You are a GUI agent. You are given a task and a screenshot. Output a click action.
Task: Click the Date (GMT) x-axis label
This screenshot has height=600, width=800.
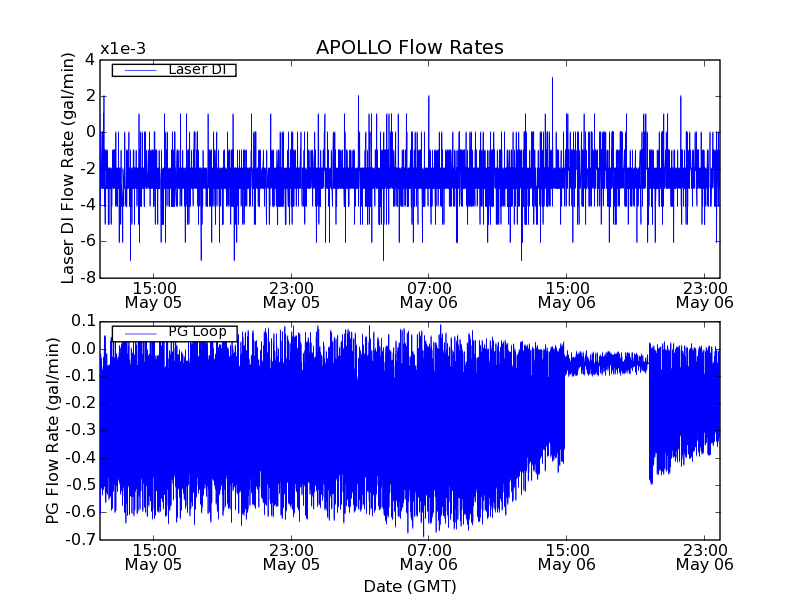[409, 586]
